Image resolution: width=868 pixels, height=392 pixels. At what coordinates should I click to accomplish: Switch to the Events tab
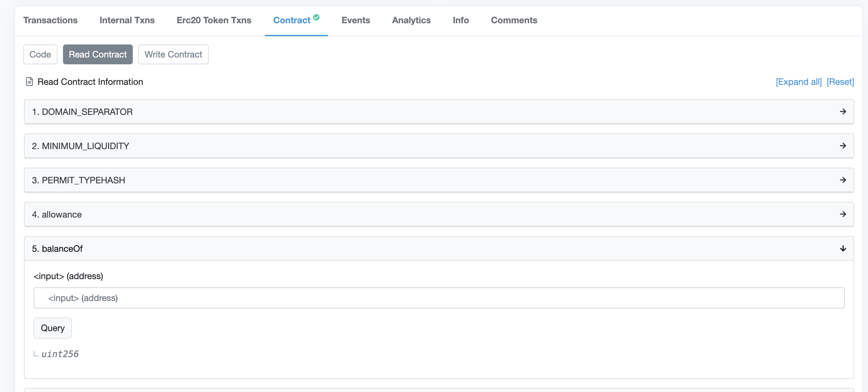pyautogui.click(x=356, y=20)
